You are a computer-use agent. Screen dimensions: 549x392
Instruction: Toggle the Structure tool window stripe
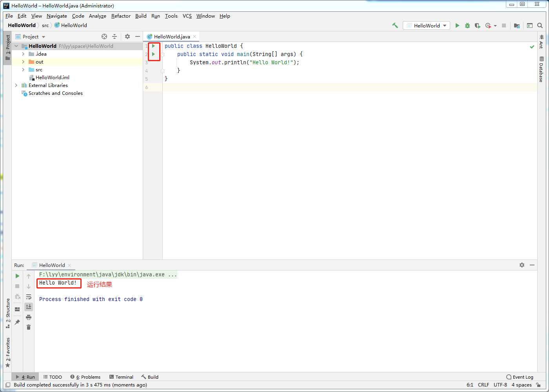point(7,314)
